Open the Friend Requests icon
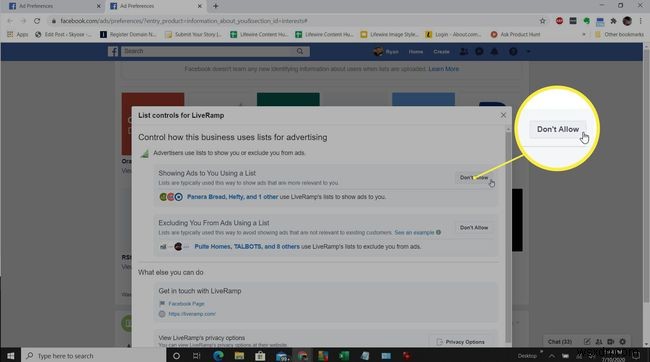Image resolution: width=650 pixels, height=362 pixels. [464, 52]
